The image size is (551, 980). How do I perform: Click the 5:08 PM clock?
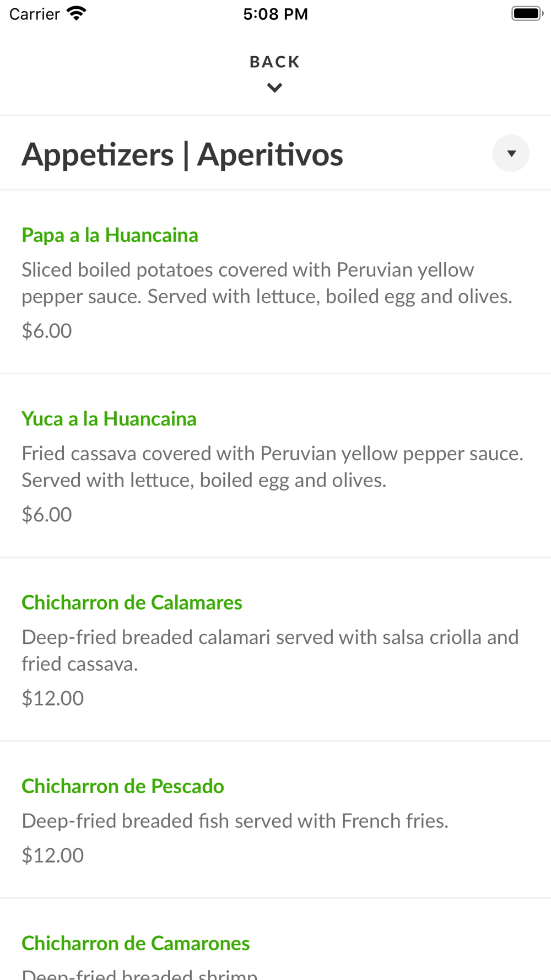coord(275,14)
